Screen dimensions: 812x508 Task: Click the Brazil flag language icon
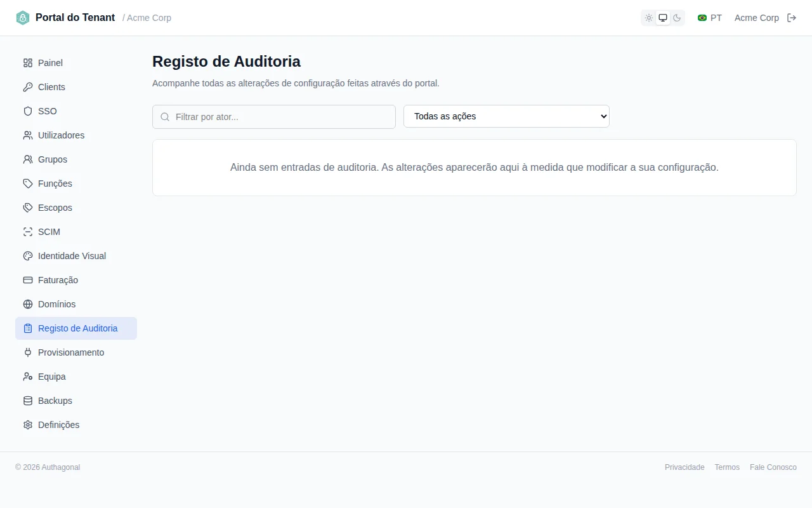(702, 18)
